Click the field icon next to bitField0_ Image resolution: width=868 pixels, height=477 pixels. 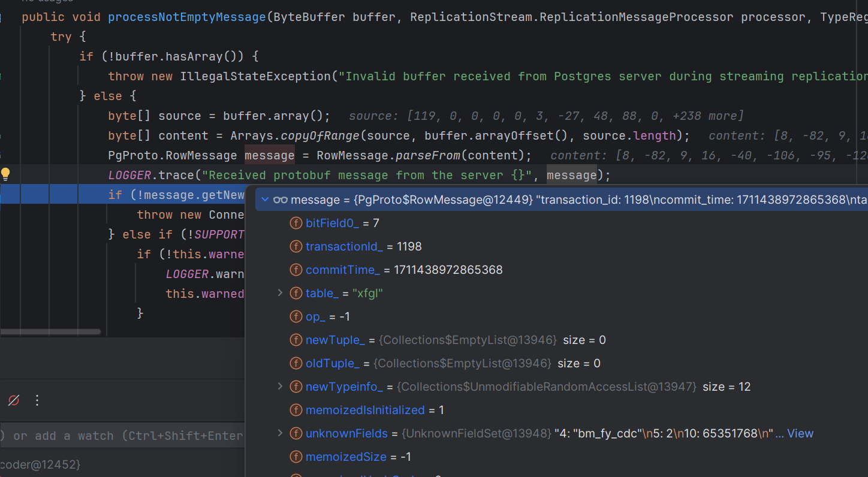click(296, 223)
